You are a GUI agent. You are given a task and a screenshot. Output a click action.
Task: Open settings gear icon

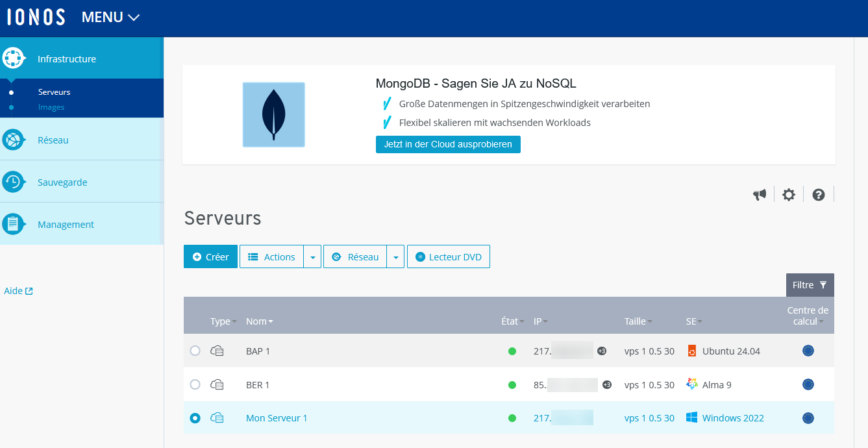click(789, 194)
